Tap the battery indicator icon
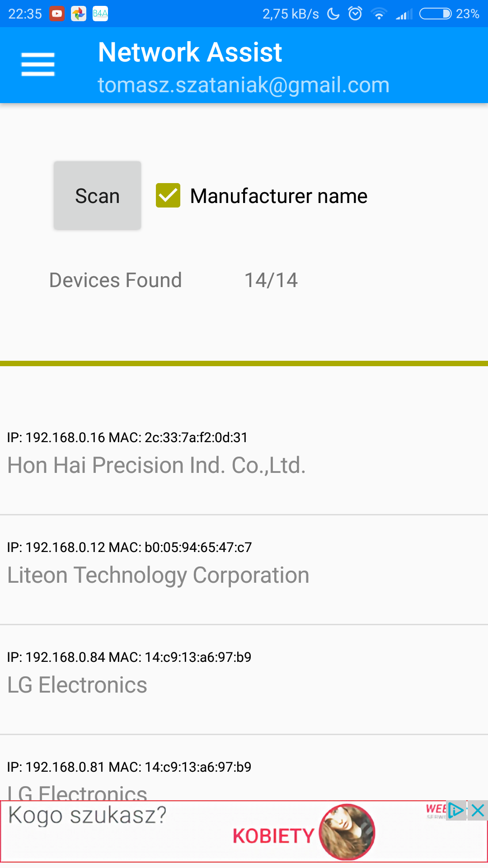 435,14
